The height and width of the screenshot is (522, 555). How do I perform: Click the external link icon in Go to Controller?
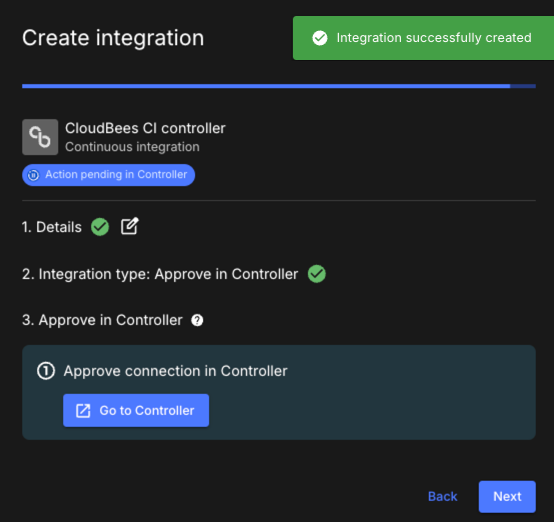point(83,411)
